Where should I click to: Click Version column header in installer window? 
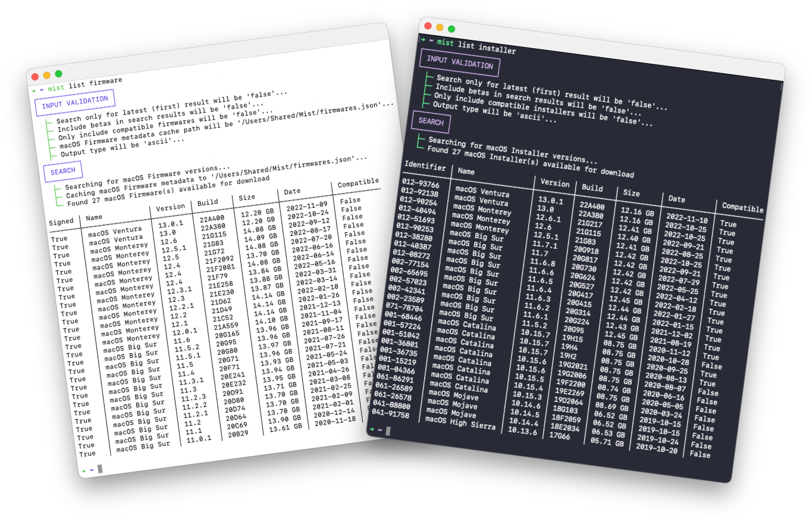pos(555,183)
